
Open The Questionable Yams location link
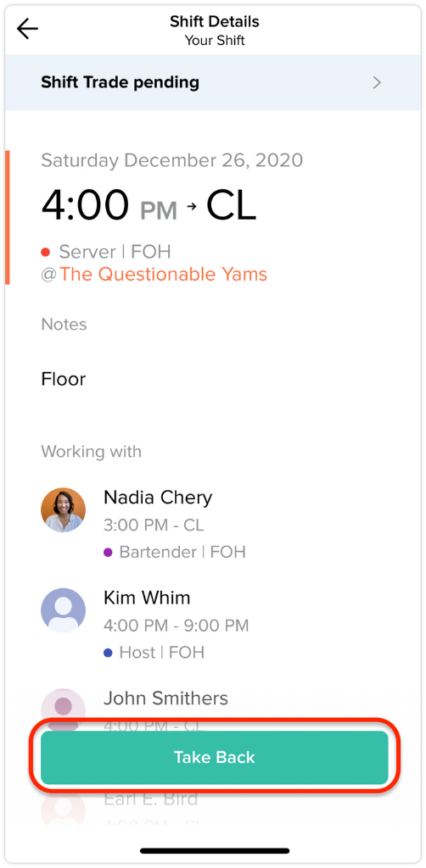163,274
